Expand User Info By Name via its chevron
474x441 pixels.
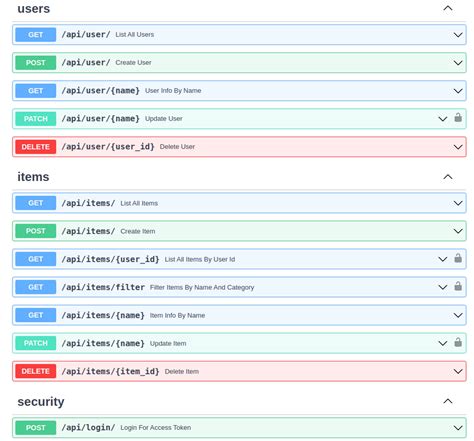pos(458,91)
